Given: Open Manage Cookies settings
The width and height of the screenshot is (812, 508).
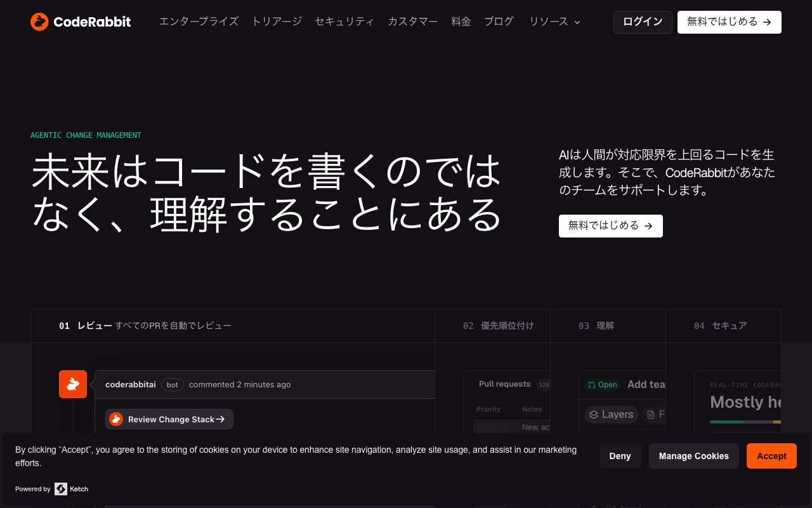Looking at the screenshot, I should tap(694, 456).
